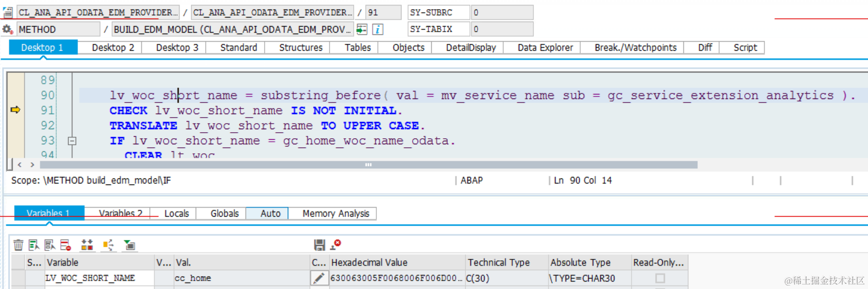Click the SY-TABIX value field

(x=502, y=29)
